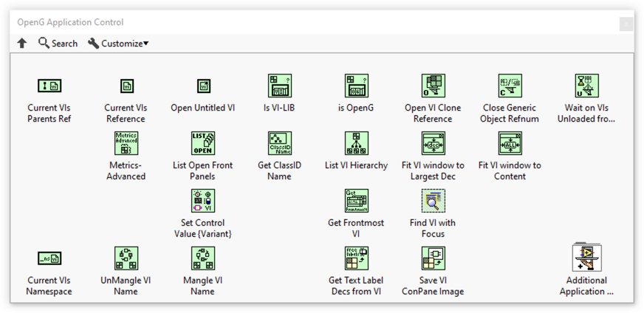Pick the Fit VI window to Largest Dec icon
The width and height of the screenshot is (644, 313).
tap(433, 143)
